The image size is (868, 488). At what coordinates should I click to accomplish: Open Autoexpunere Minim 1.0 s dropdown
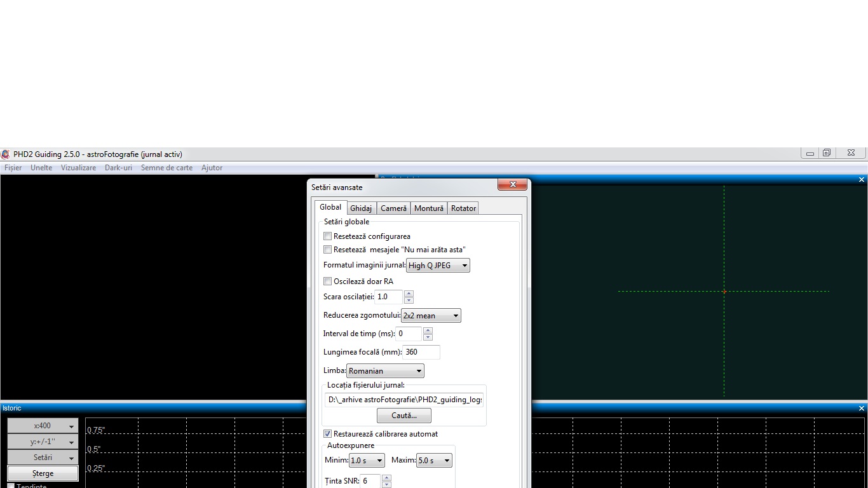coord(367,461)
